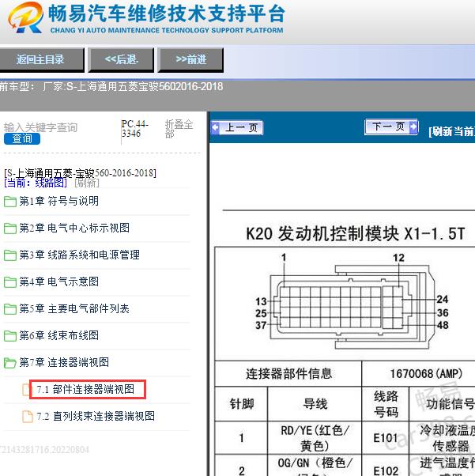
Task: Click the 畅易汽车维修技术支持平台 header title
Action: coord(167,13)
